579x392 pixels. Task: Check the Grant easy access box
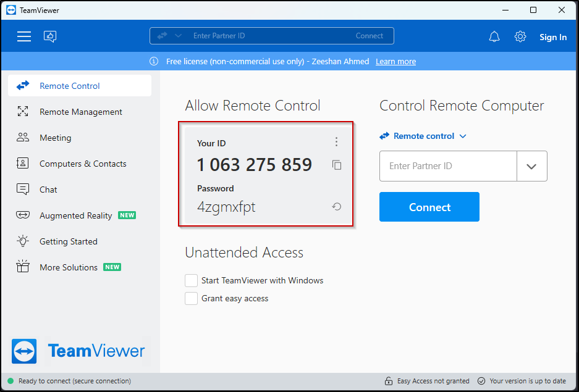point(192,299)
